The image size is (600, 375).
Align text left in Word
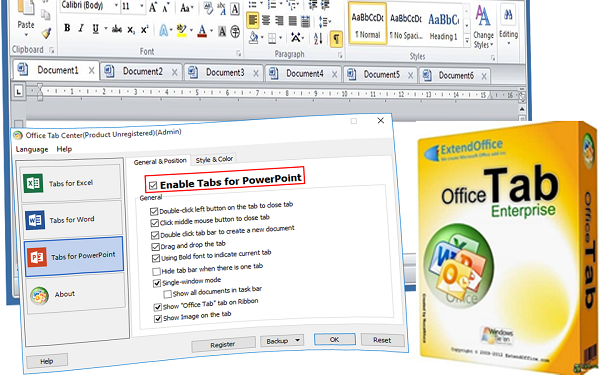click(x=253, y=20)
